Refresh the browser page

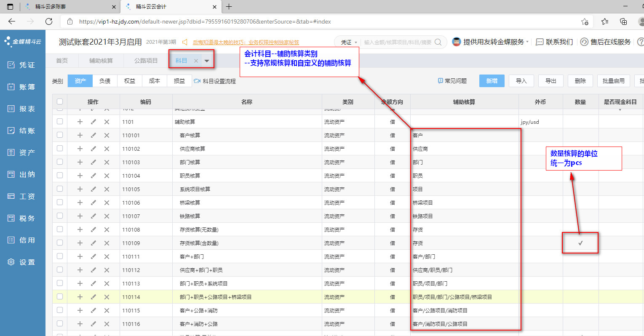click(49, 21)
